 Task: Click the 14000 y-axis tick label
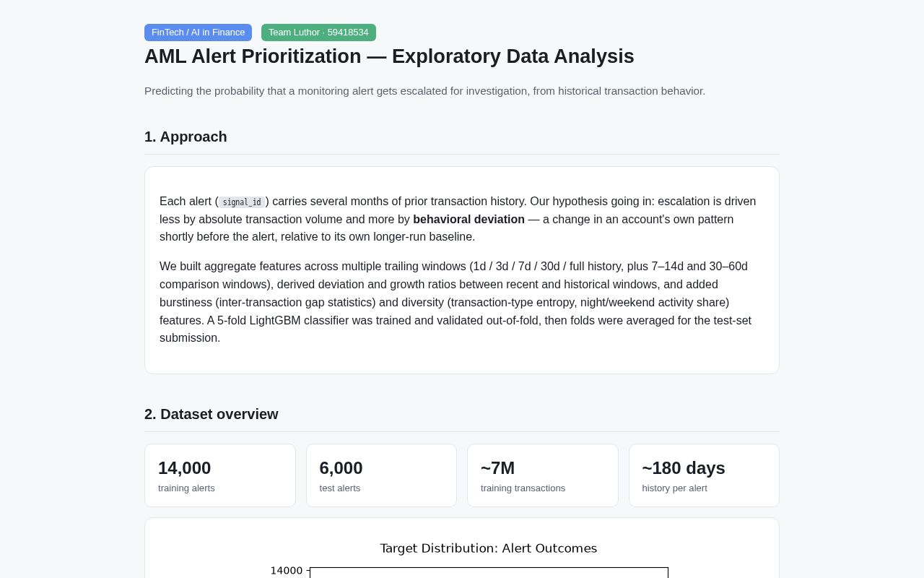pos(287,571)
